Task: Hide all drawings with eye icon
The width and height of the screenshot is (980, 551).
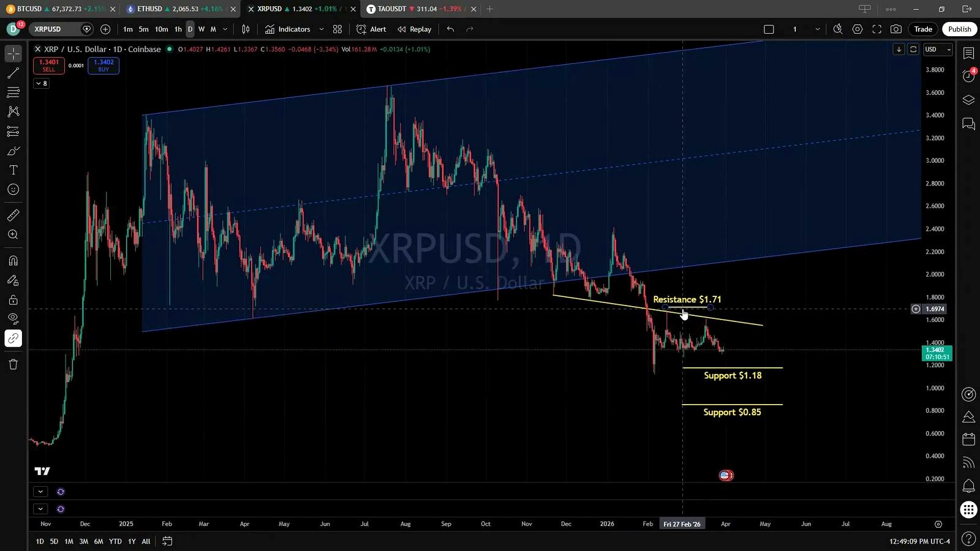Action: [x=13, y=318]
